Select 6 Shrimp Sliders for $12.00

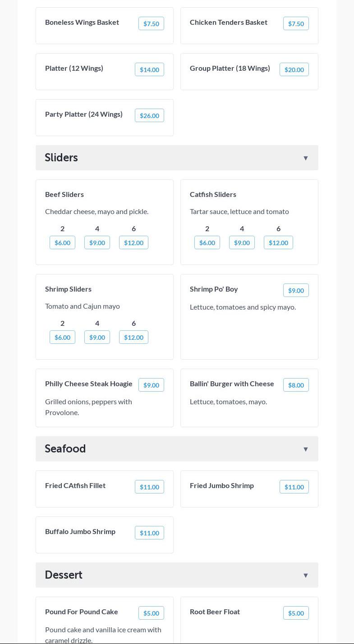(x=133, y=338)
